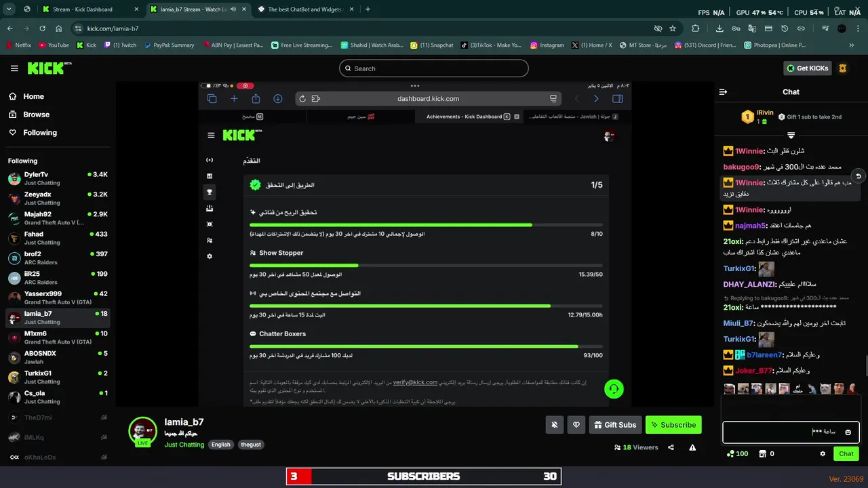Click the Kick logo in the header
Viewport: 868px width, 488px height.
point(49,68)
